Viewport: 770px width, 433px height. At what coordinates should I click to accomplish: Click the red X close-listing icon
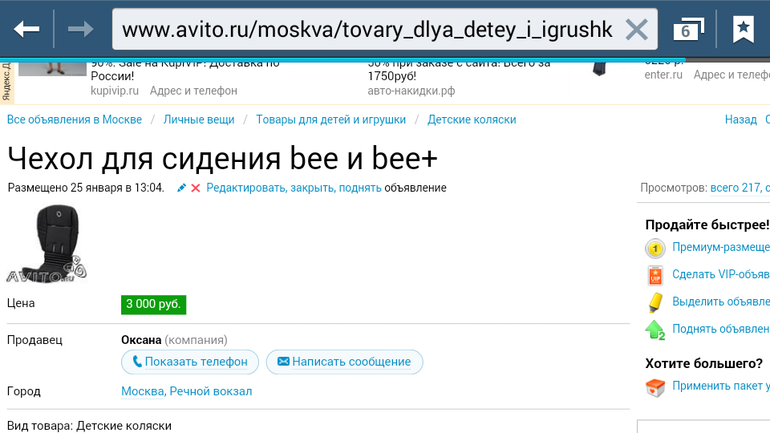[x=195, y=188]
